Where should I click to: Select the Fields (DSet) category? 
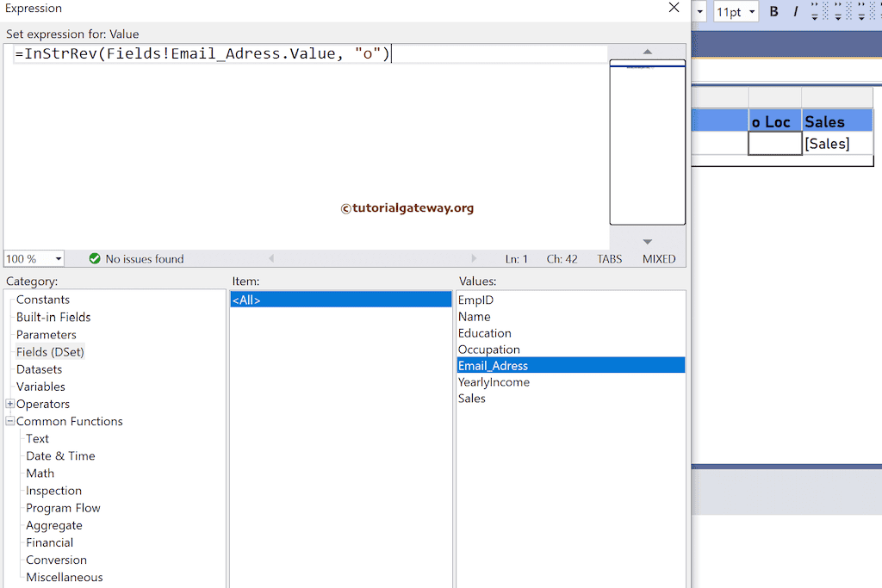tap(50, 351)
